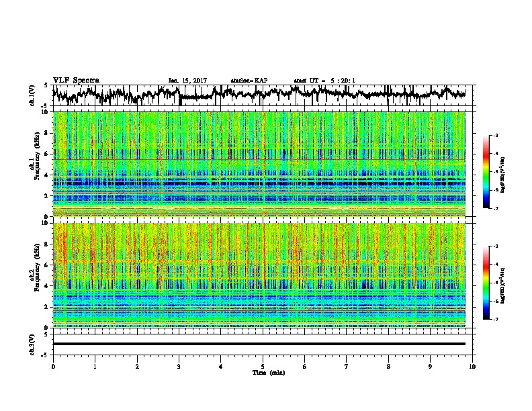Click time axis tick label "9"
This screenshot has width=532, height=411.
click(x=430, y=367)
